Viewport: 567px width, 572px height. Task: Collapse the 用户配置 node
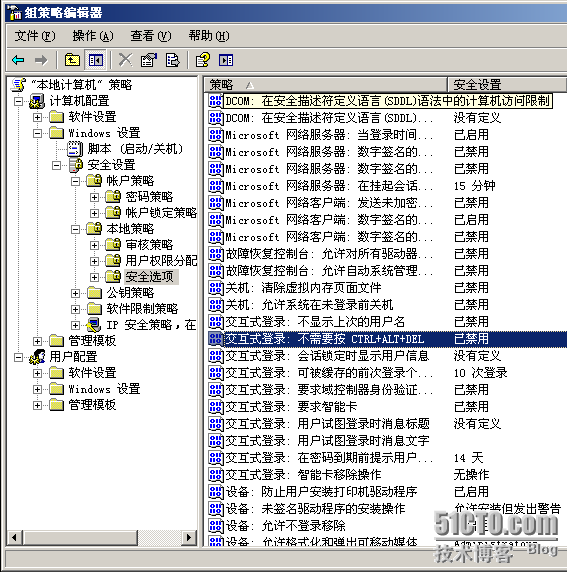(18, 357)
